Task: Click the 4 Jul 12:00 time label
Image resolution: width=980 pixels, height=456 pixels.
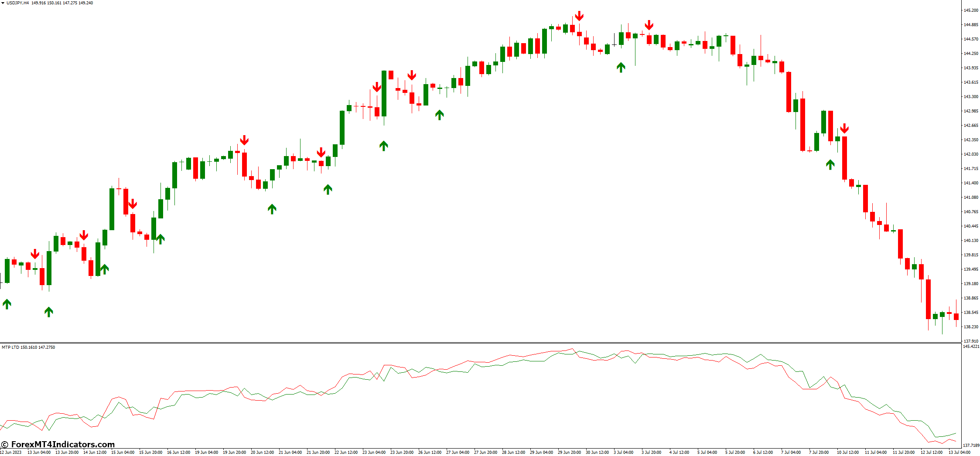Action: pos(680,452)
